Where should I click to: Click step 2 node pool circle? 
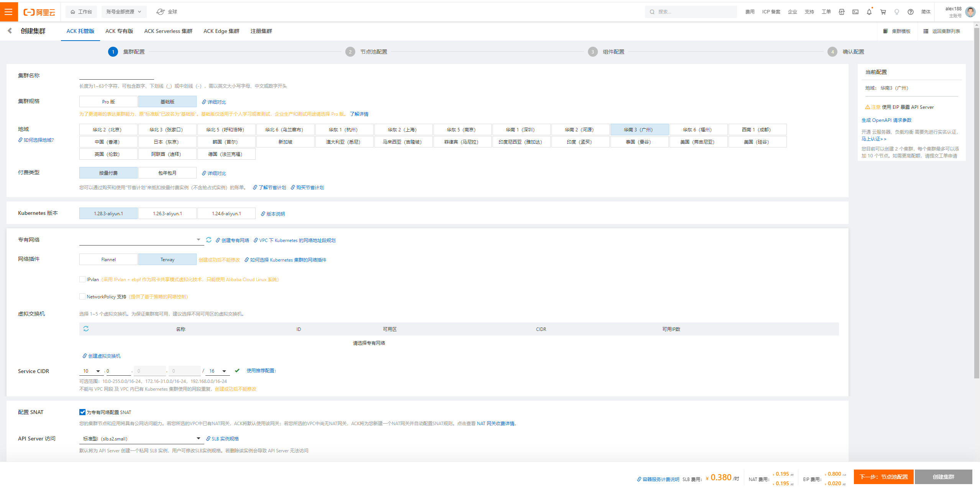coord(350,52)
